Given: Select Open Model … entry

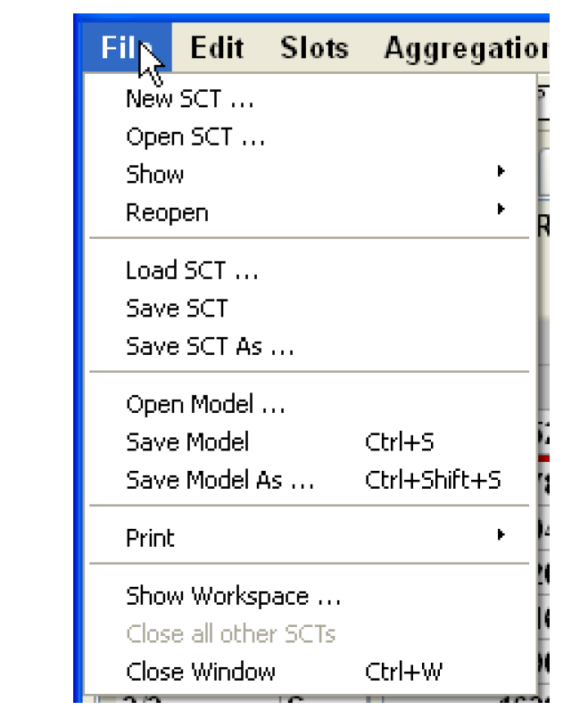Looking at the screenshot, I should pos(205,405).
